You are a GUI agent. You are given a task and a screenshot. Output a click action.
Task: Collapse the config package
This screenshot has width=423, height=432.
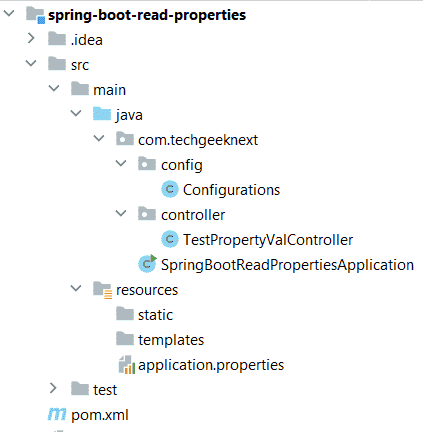pyautogui.click(x=121, y=163)
